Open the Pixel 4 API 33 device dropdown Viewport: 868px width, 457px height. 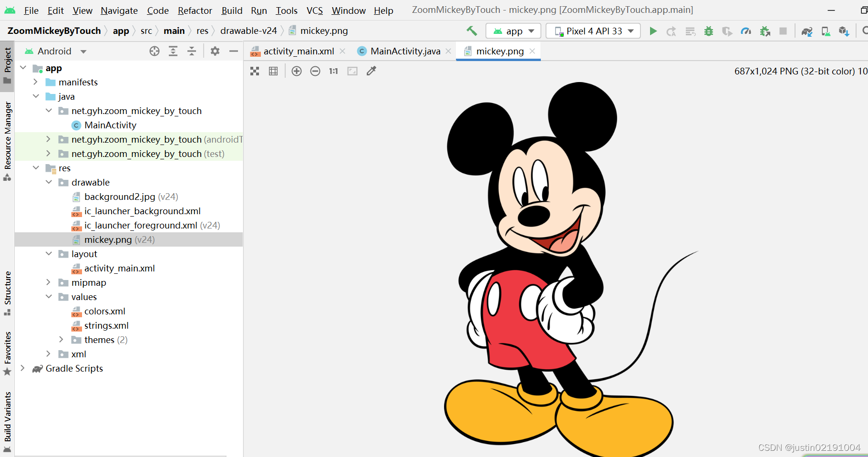coord(593,31)
